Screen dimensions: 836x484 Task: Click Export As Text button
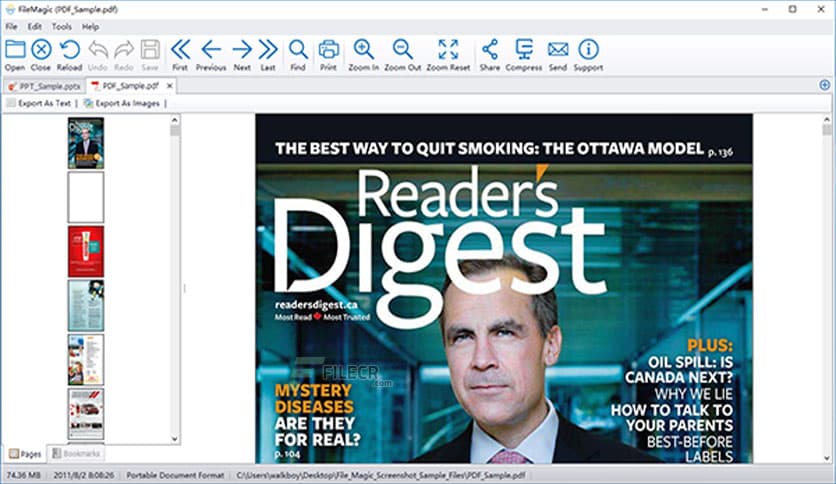[x=39, y=103]
